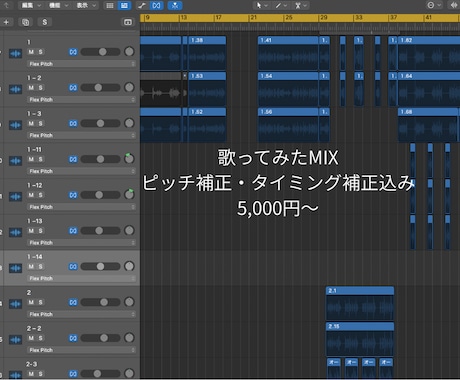460x380 pixels.
Task: Click bar 33 on the timeline ruler
Action: coord(359,17)
